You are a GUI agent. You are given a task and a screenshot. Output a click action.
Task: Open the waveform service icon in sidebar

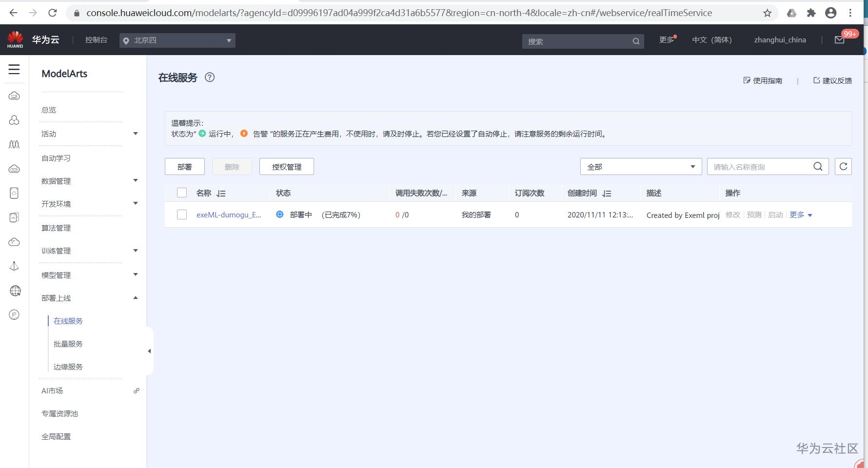coord(14,144)
